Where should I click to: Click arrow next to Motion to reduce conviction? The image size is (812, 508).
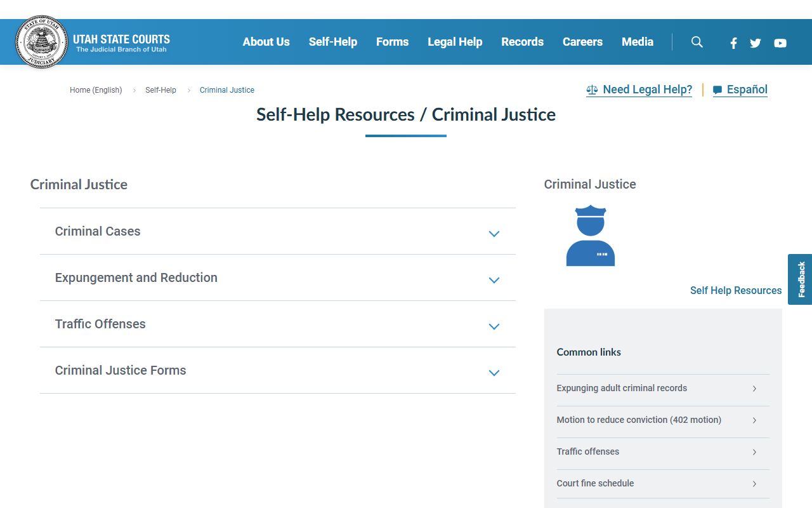pos(754,420)
